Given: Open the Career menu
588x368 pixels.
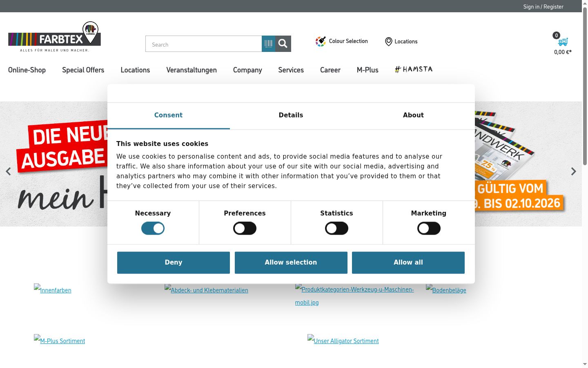Looking at the screenshot, I should pyautogui.click(x=330, y=70).
